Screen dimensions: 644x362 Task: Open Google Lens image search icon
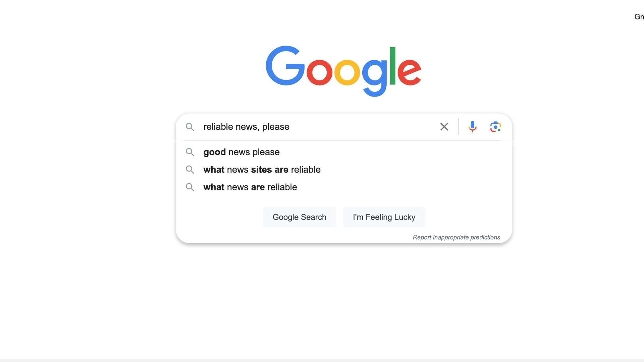click(495, 127)
